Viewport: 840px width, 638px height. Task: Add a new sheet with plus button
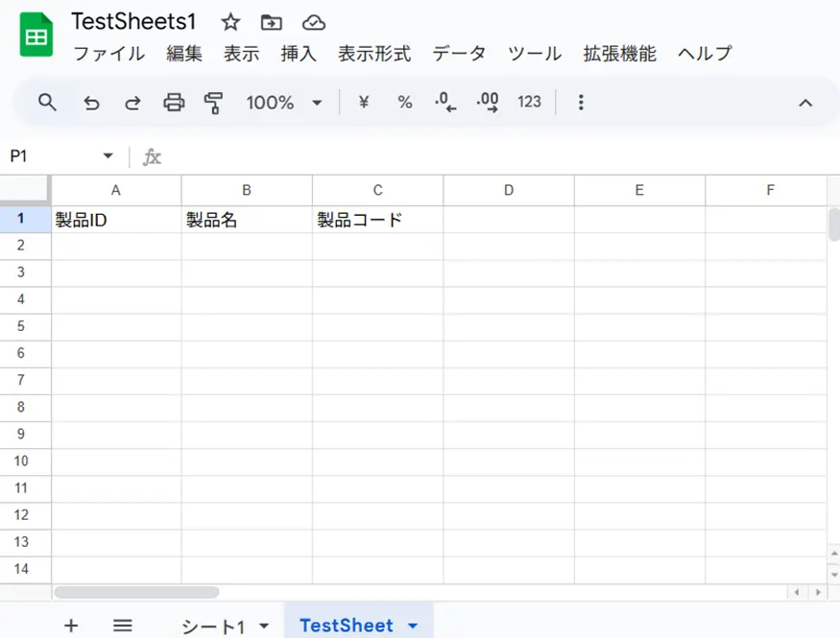tap(71, 626)
